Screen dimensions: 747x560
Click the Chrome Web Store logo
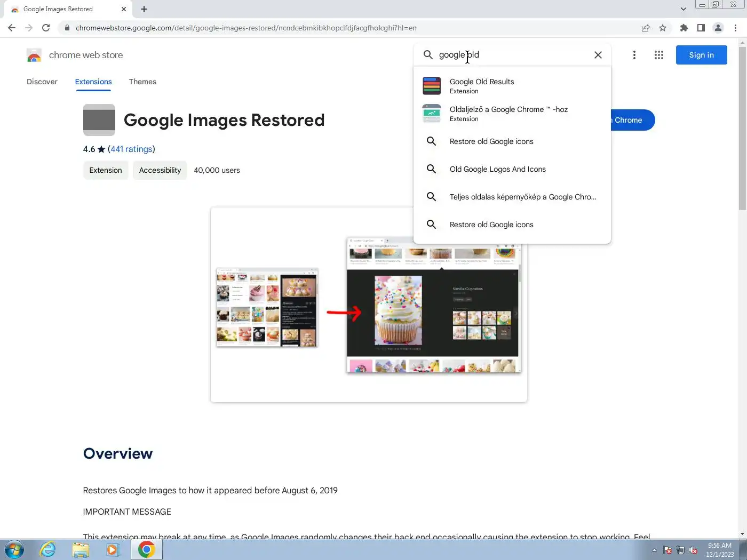click(x=34, y=55)
